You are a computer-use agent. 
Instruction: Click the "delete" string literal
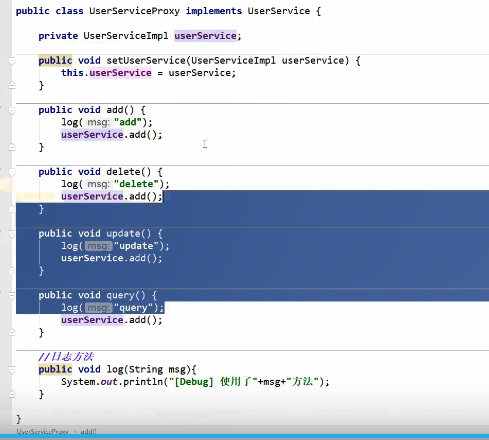137,184
